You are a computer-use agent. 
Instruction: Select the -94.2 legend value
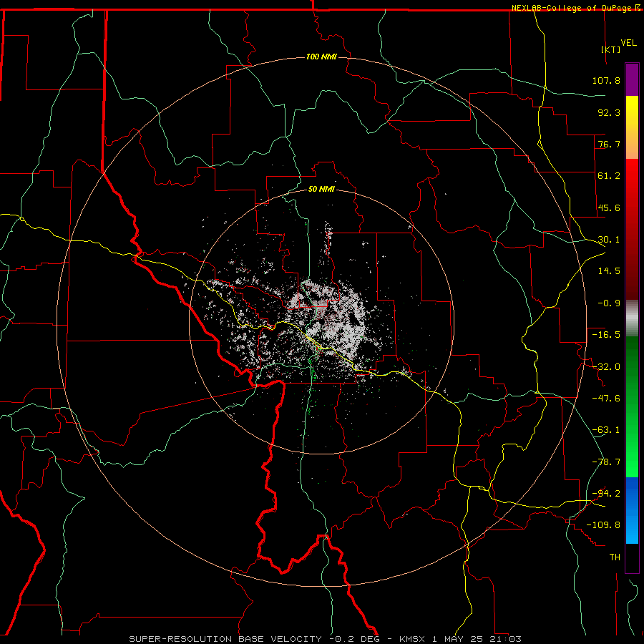(606, 494)
